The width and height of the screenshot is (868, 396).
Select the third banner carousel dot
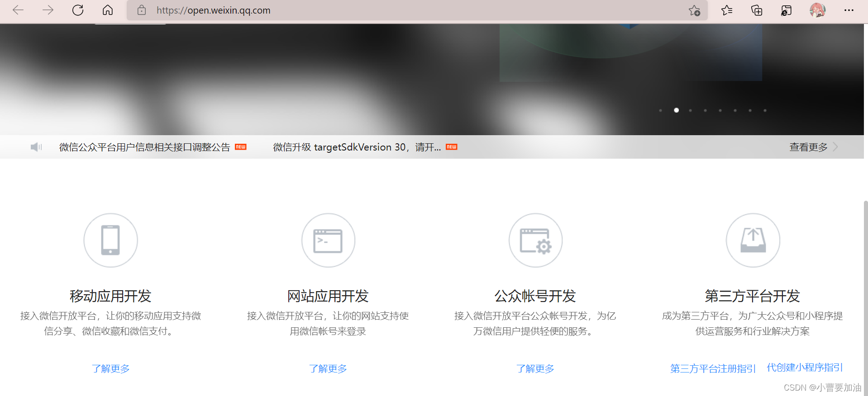point(690,110)
